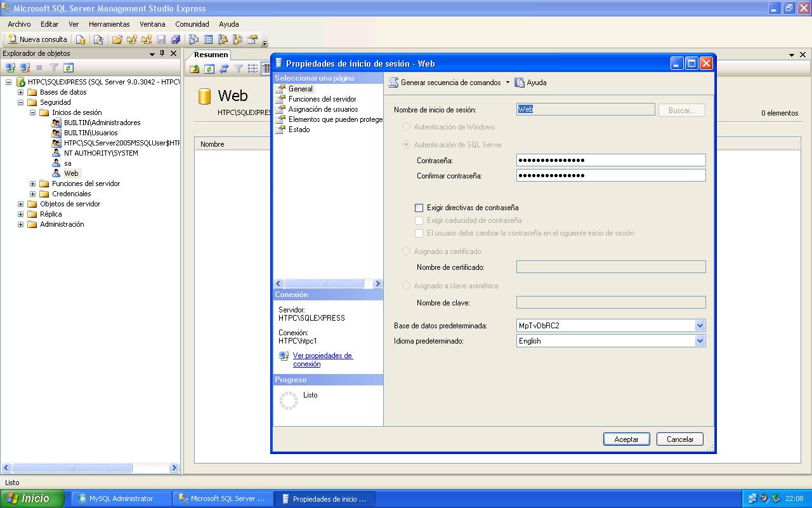Click the Aceptar button

click(626, 439)
